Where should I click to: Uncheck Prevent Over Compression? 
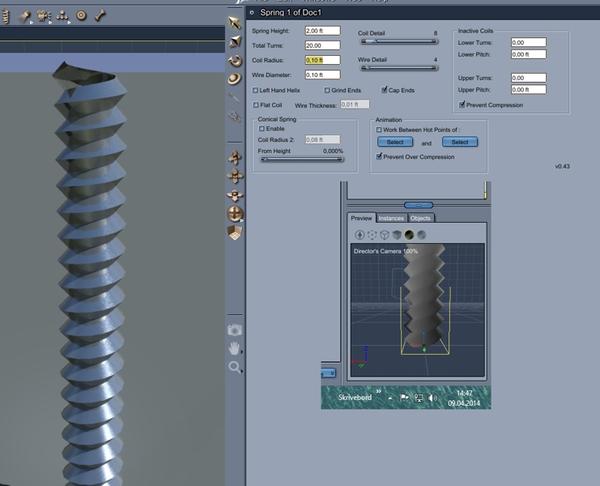tap(379, 156)
